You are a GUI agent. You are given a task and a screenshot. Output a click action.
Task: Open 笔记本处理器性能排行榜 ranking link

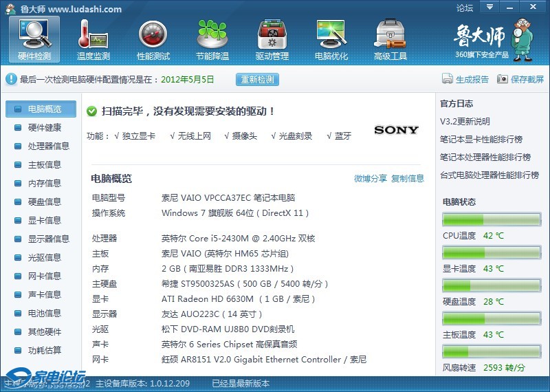click(485, 157)
